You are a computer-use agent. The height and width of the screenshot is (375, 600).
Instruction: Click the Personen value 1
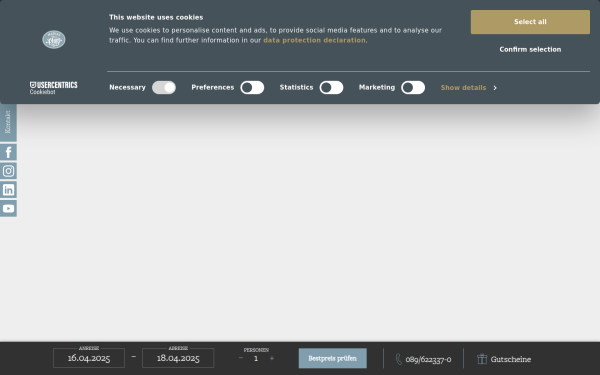[x=256, y=359]
